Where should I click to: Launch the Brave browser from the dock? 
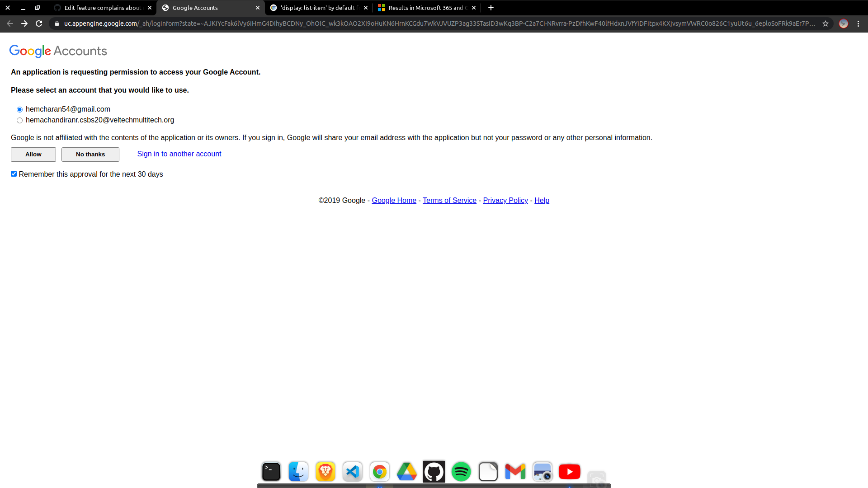(x=325, y=471)
